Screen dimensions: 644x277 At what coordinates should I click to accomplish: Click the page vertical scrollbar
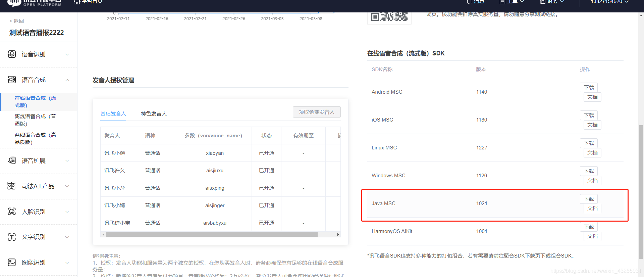(x=641, y=192)
